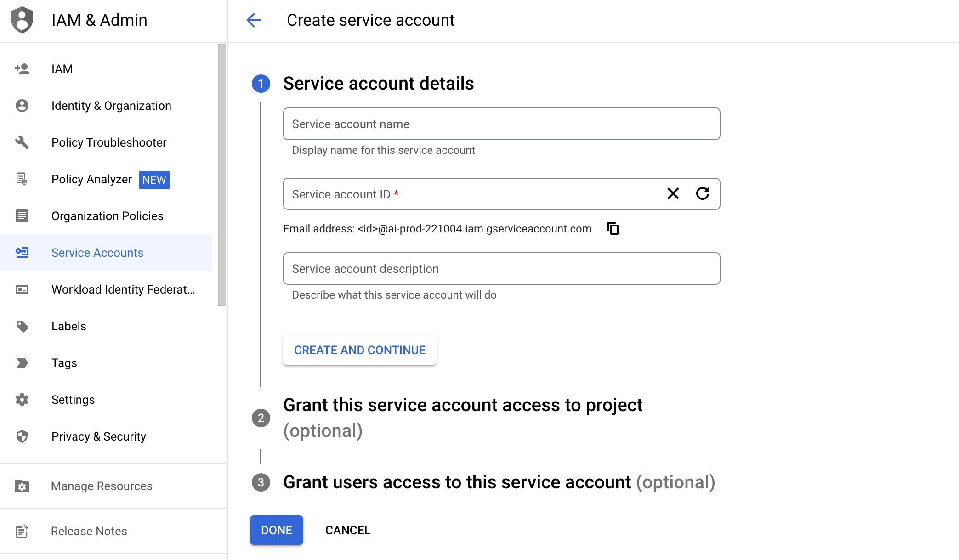Click the Policy Troubleshooter wrench icon
This screenshot has width=959, height=560.
click(22, 142)
